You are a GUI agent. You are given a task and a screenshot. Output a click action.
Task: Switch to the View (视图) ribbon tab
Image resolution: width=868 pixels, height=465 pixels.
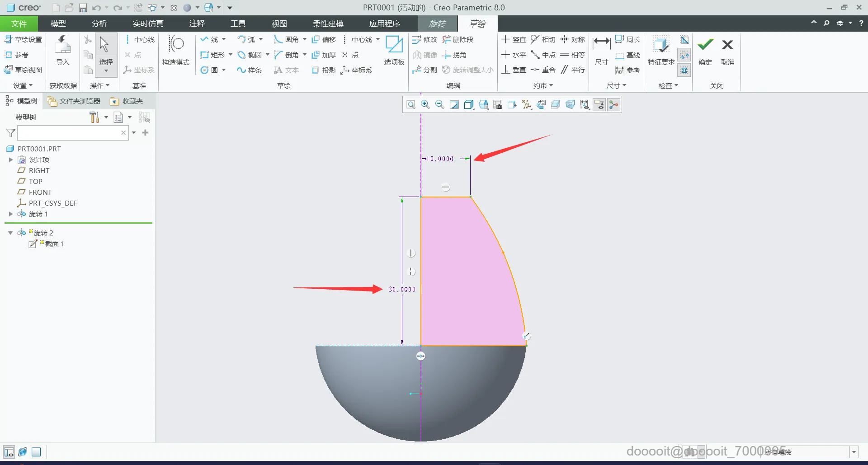[279, 23]
